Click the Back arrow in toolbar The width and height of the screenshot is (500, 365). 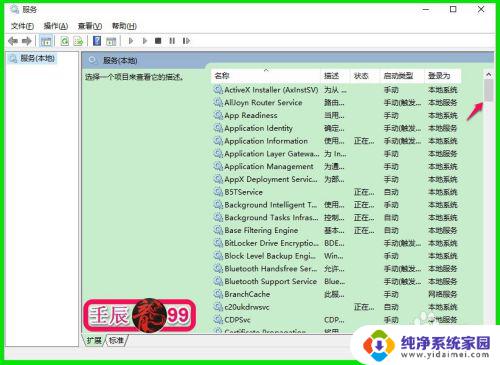click(x=13, y=41)
